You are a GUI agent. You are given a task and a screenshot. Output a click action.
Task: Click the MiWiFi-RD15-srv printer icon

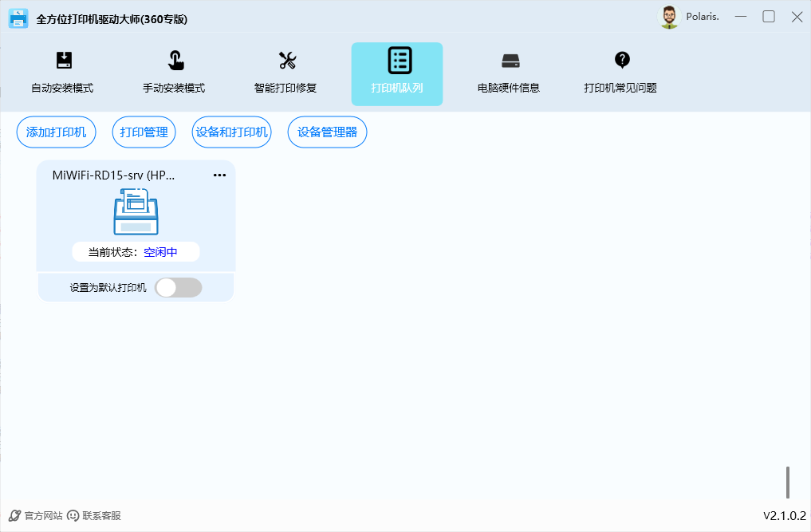[x=136, y=211]
